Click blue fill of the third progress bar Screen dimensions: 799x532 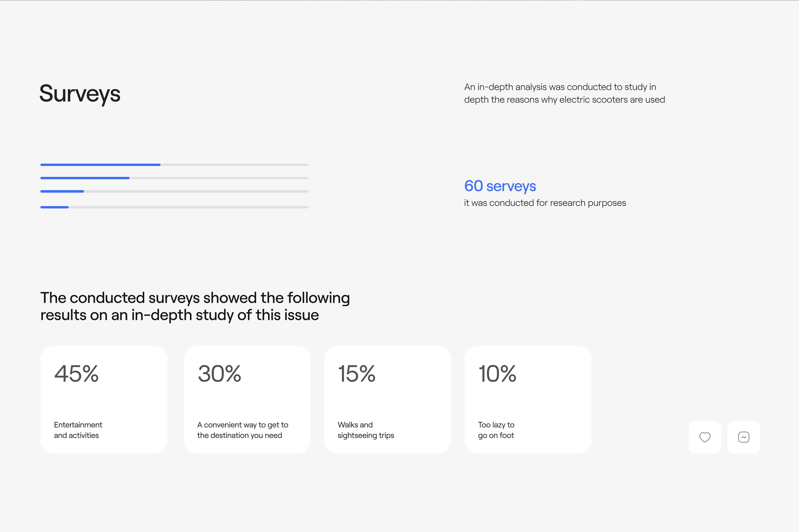pyautogui.click(x=62, y=191)
